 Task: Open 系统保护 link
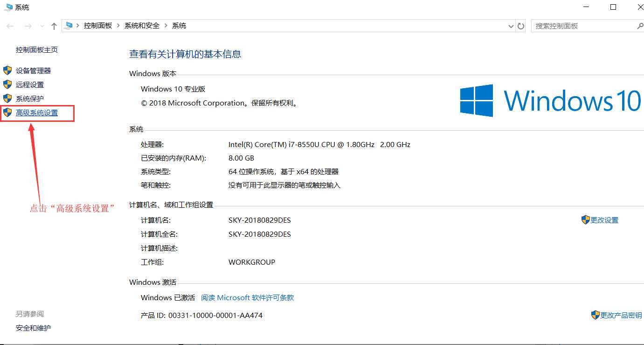point(30,99)
